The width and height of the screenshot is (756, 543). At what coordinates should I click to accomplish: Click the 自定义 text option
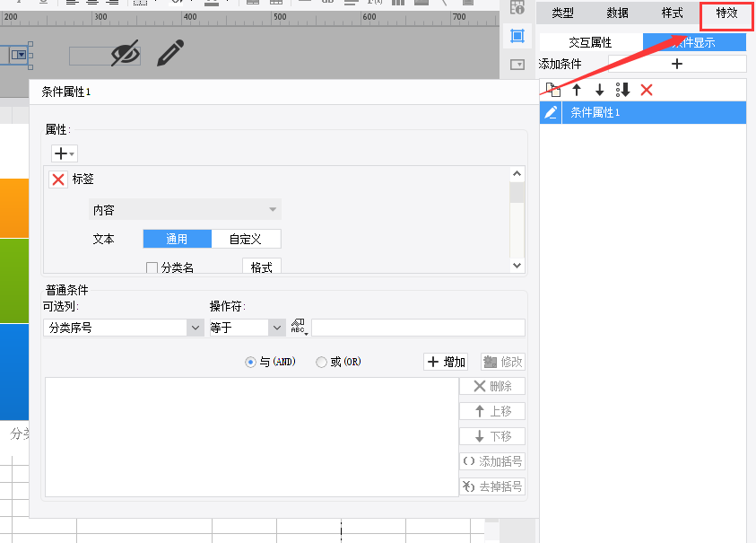(x=246, y=239)
